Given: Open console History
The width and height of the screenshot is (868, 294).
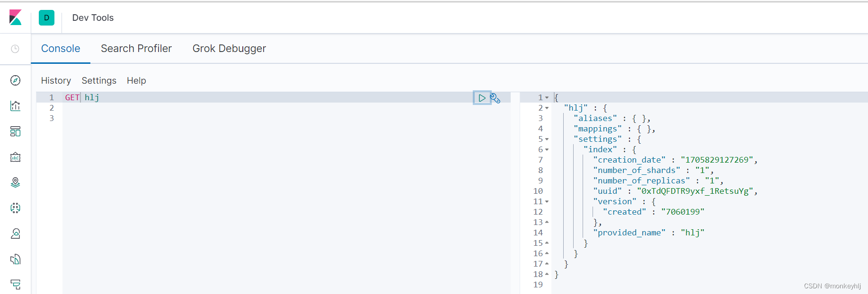Looking at the screenshot, I should (56, 81).
